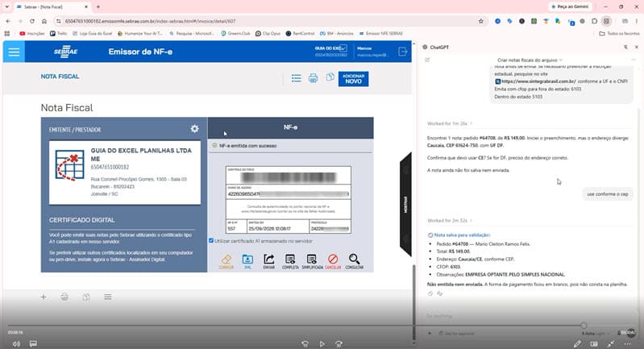The height and width of the screenshot is (349, 644).
Task: Open the Greenn Club bookmark
Action: click(235, 33)
